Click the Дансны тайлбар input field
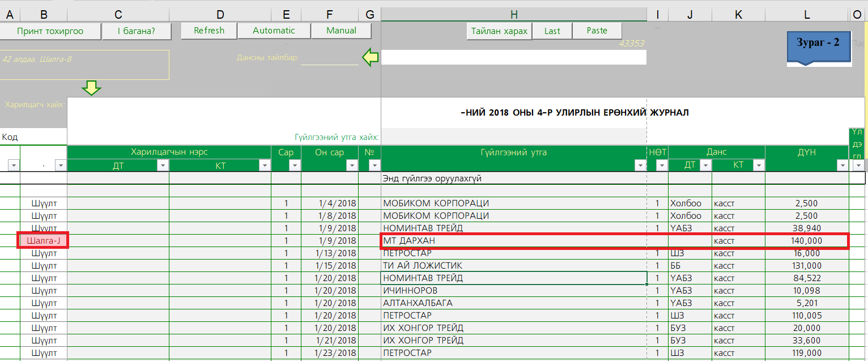 [x=330, y=58]
